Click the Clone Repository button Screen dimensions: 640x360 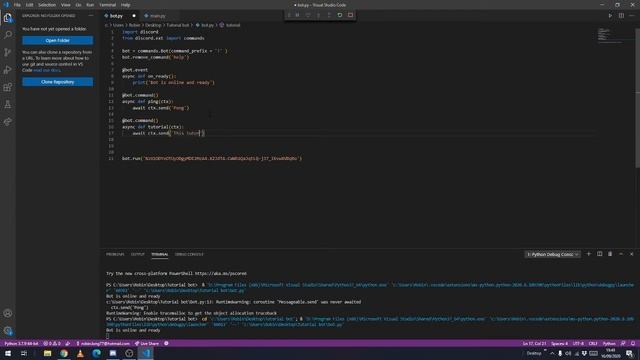coord(58,82)
